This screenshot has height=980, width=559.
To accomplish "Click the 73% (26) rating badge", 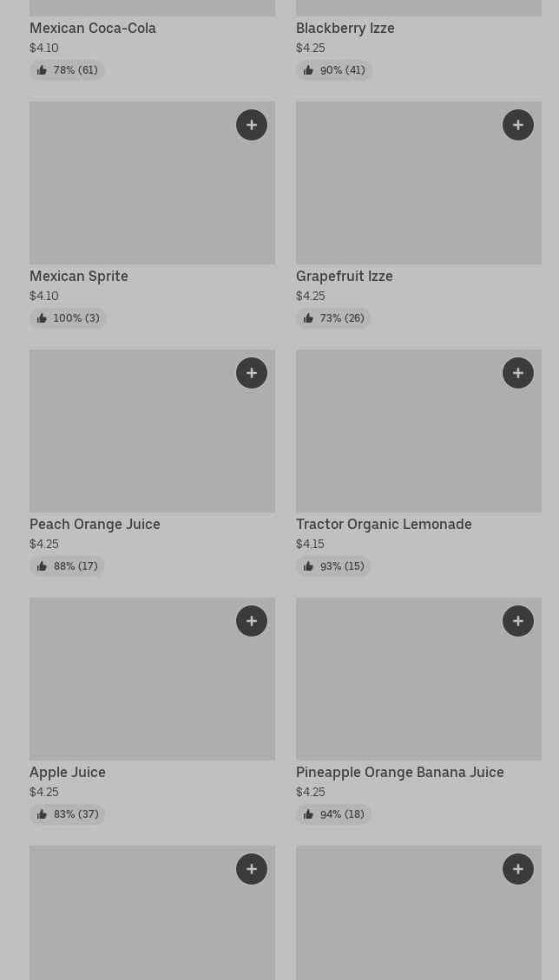I will (333, 318).
